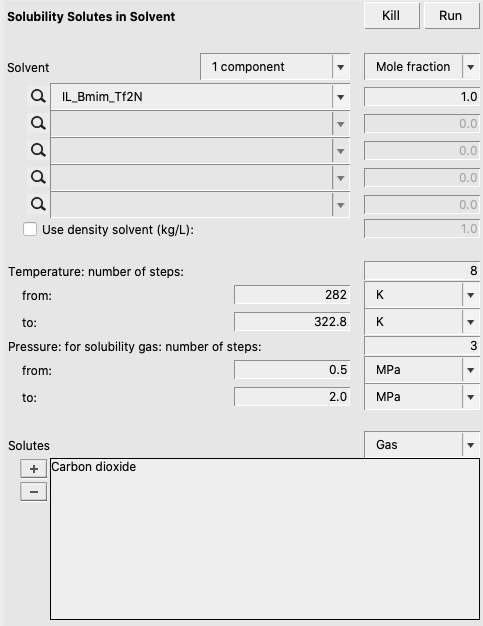Click temperature number of steps field showing 8
Screen dimensions: 483x626
422,271
